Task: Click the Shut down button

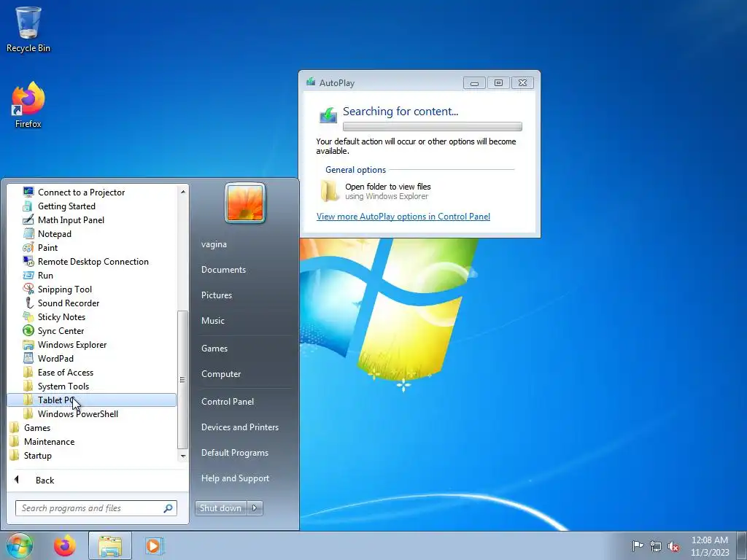Action: tap(221, 508)
